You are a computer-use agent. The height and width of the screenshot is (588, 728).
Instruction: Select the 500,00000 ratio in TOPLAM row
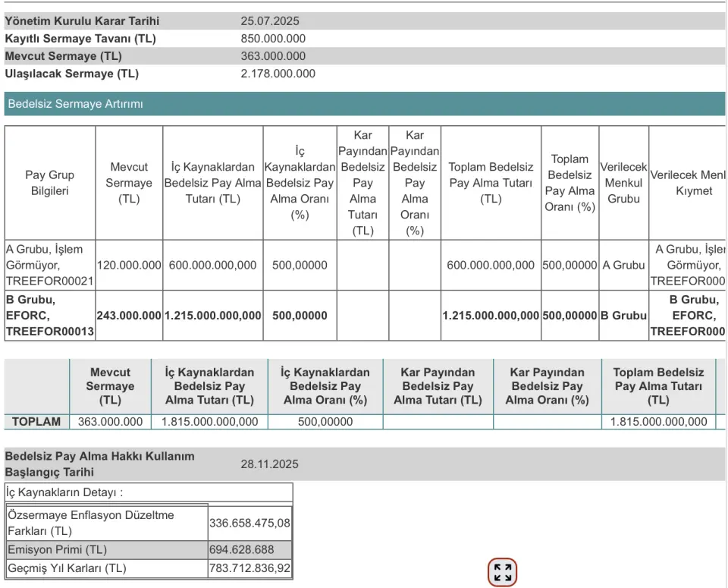click(324, 422)
